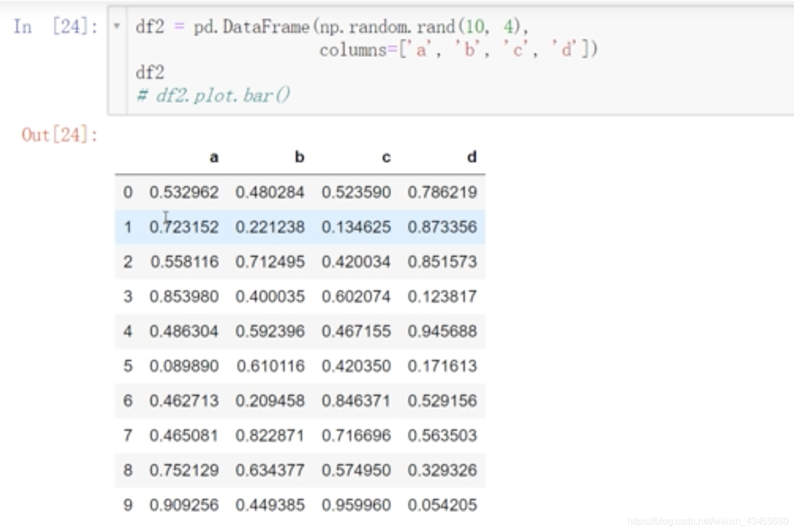Select cell value 0.465081
This screenshot has height=532, width=794.
click(x=184, y=435)
